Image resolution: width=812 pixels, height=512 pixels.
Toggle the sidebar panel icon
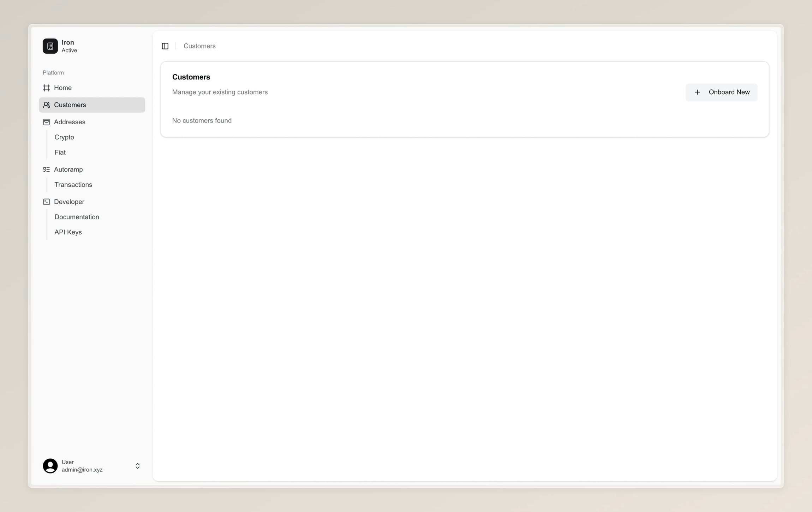coord(165,46)
